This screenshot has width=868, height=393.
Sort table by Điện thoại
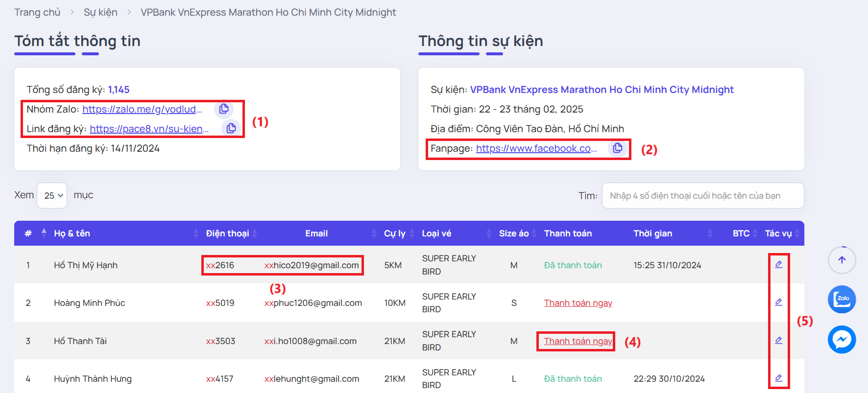(x=230, y=233)
